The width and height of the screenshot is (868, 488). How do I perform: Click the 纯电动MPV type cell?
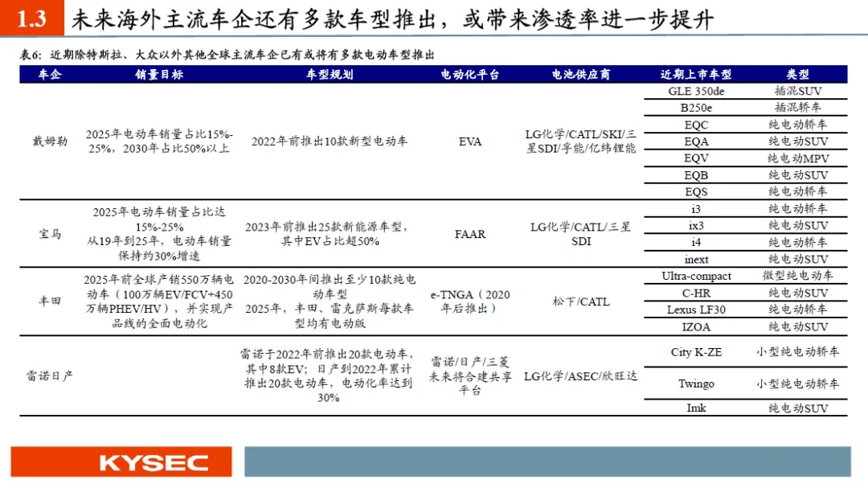pyautogui.click(x=798, y=158)
